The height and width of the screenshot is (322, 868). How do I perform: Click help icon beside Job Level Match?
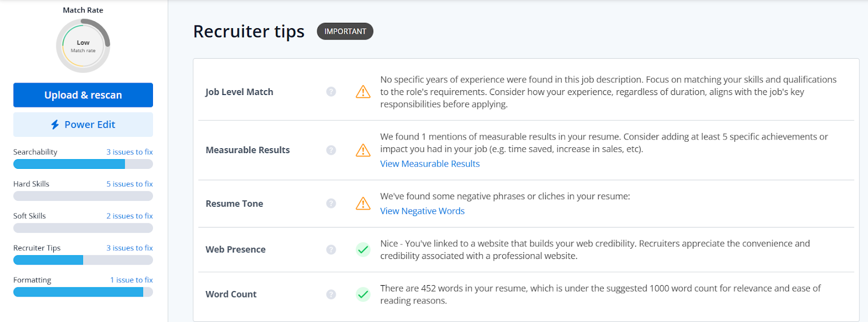tap(331, 92)
